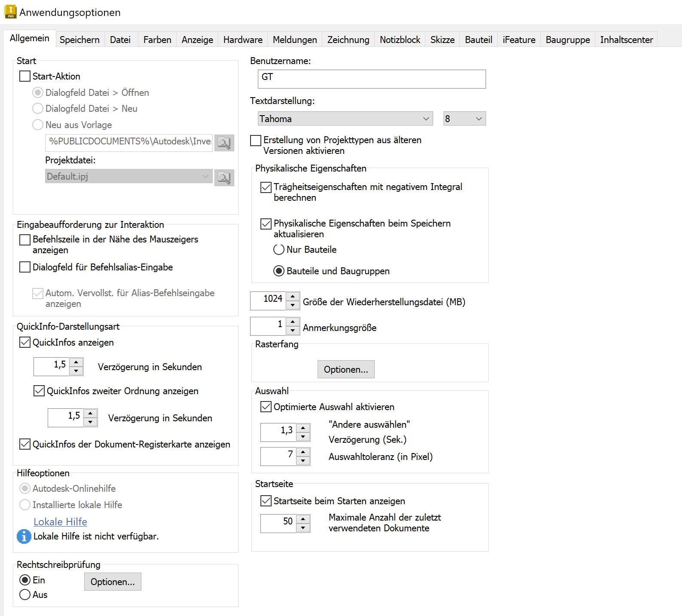This screenshot has width=682, height=616.
Task: Open the Tahoma font dropdown
Action: pos(345,119)
